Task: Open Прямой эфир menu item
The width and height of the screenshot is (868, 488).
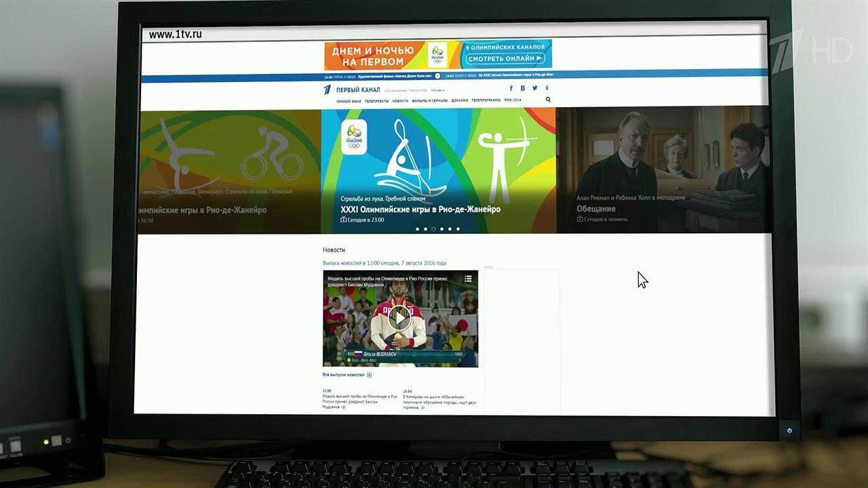Action: click(349, 100)
